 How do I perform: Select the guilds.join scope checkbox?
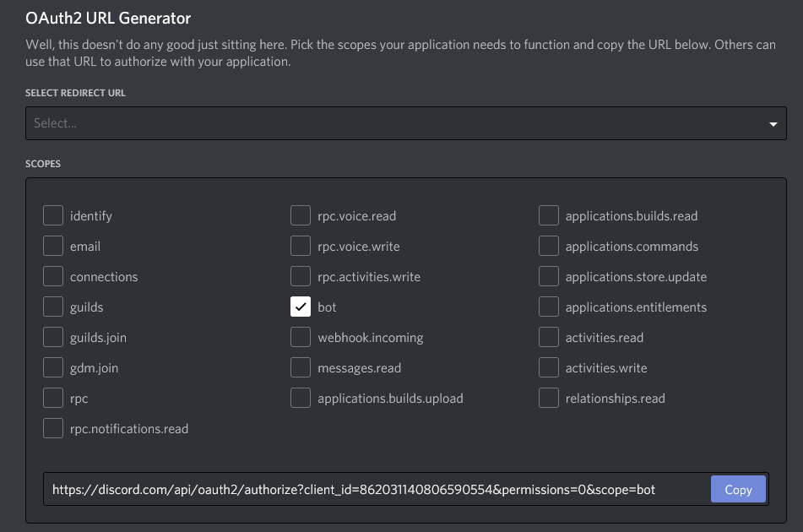(53, 338)
